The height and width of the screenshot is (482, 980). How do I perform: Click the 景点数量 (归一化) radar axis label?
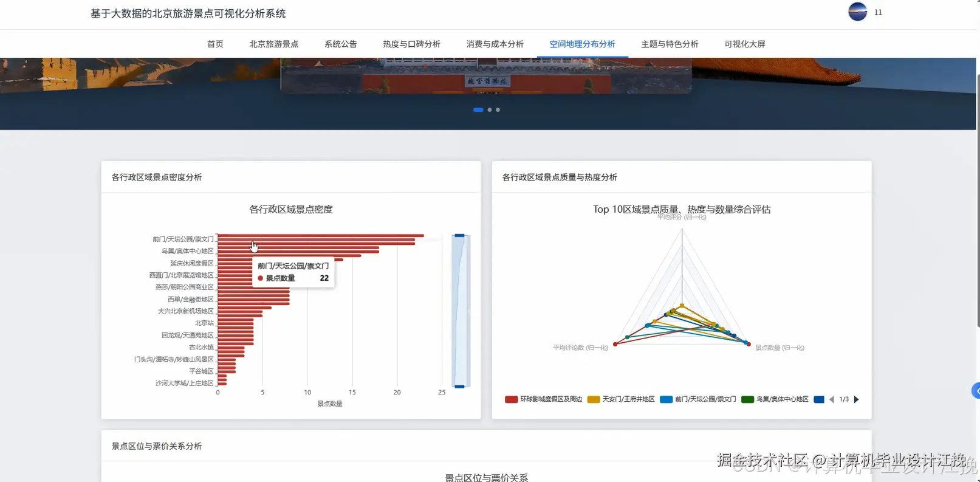coord(780,348)
